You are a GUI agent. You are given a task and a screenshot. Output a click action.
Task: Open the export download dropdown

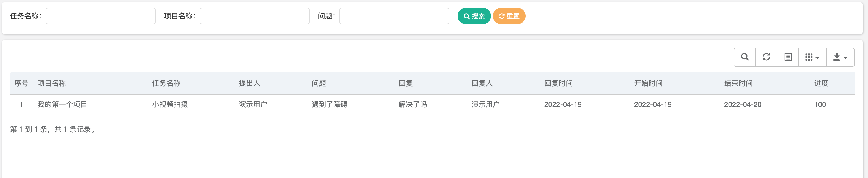tap(840, 57)
